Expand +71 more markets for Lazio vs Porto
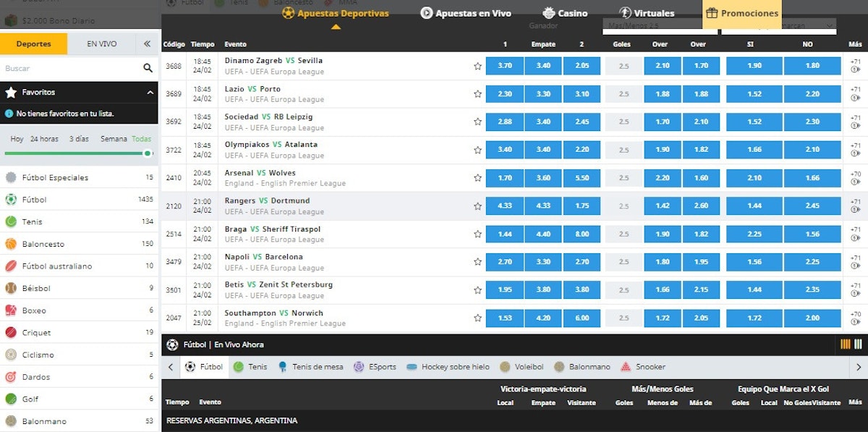This screenshot has height=432, width=868. pos(855,94)
